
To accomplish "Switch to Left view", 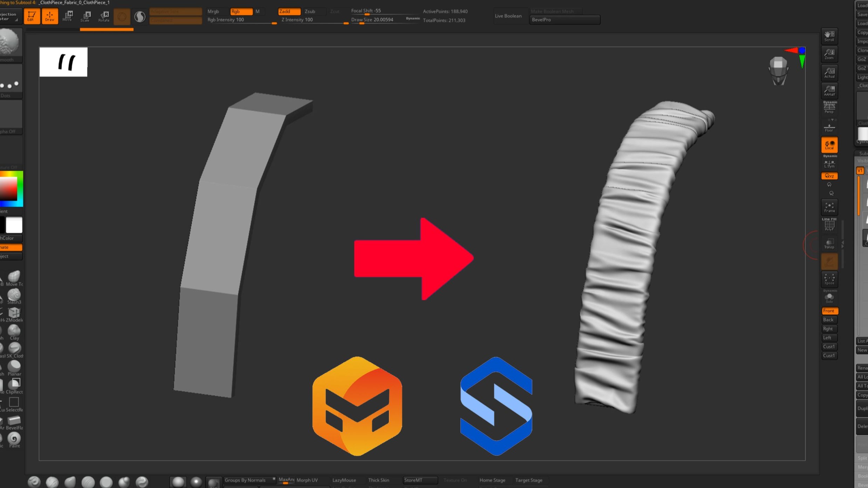I will (x=829, y=338).
